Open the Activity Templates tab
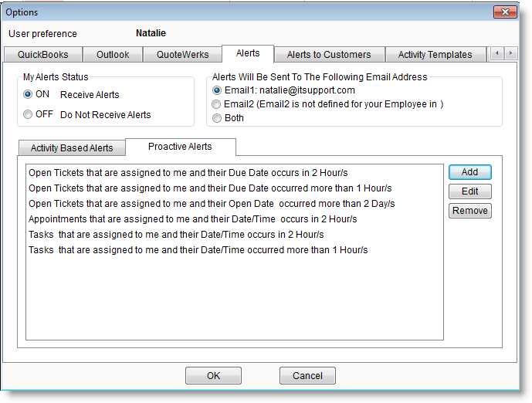532x403 pixels. (435, 55)
